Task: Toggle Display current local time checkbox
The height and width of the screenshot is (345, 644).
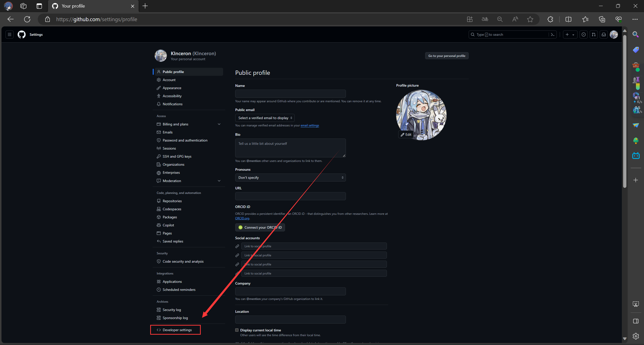Action: click(237, 330)
